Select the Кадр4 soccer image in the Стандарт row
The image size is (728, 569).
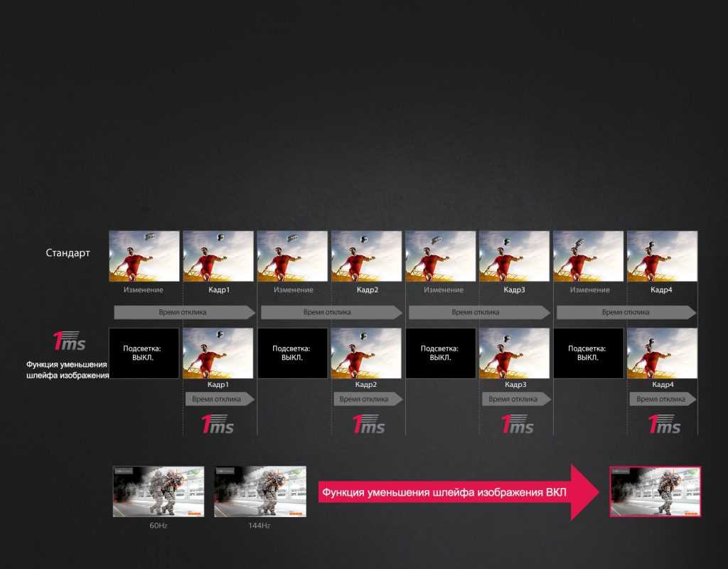coord(662,256)
